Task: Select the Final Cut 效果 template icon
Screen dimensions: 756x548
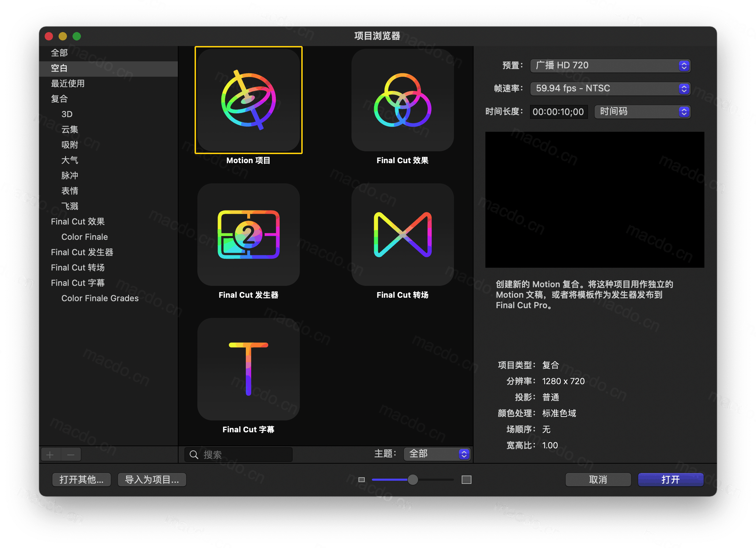Action: click(403, 100)
